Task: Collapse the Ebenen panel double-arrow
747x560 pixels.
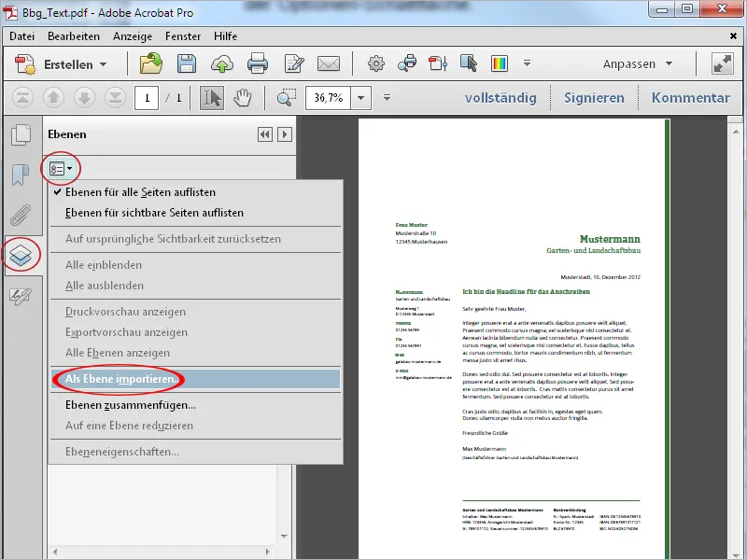Action: (x=265, y=134)
